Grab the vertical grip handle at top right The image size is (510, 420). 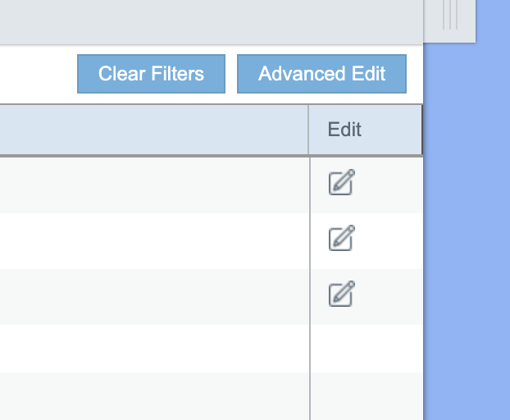[x=449, y=15]
